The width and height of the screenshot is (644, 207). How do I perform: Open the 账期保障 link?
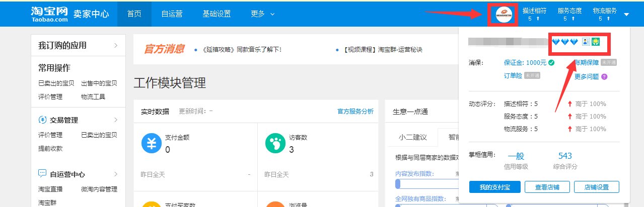point(587,63)
